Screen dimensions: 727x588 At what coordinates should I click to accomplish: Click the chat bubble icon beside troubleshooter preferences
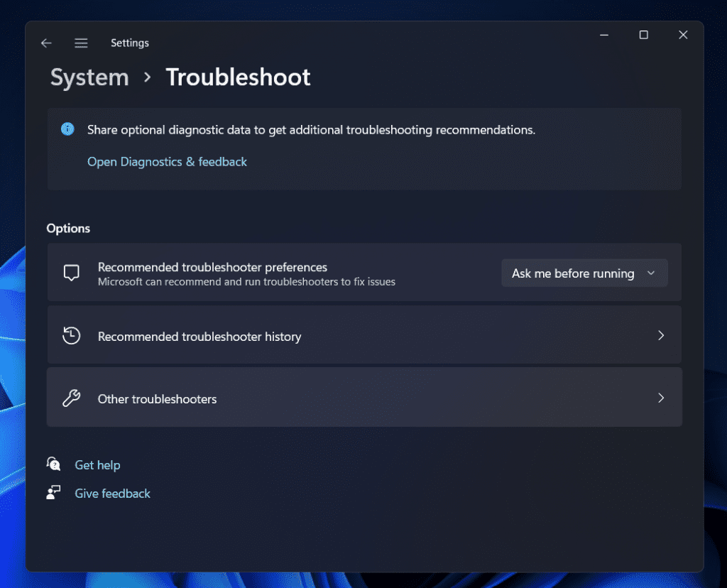coord(72,273)
